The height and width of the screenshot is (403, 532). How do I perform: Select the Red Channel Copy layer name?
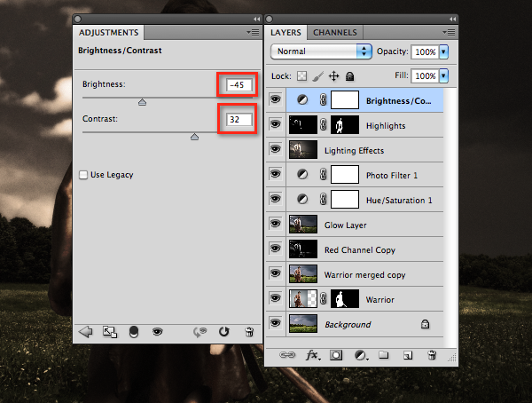coord(360,250)
